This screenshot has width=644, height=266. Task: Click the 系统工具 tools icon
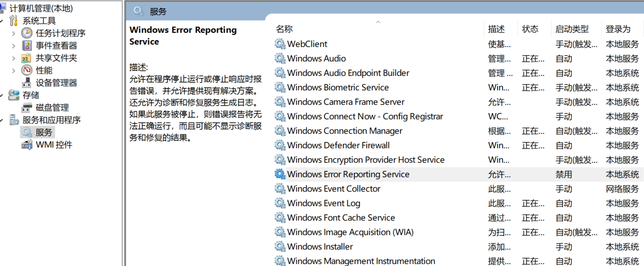[x=14, y=21]
